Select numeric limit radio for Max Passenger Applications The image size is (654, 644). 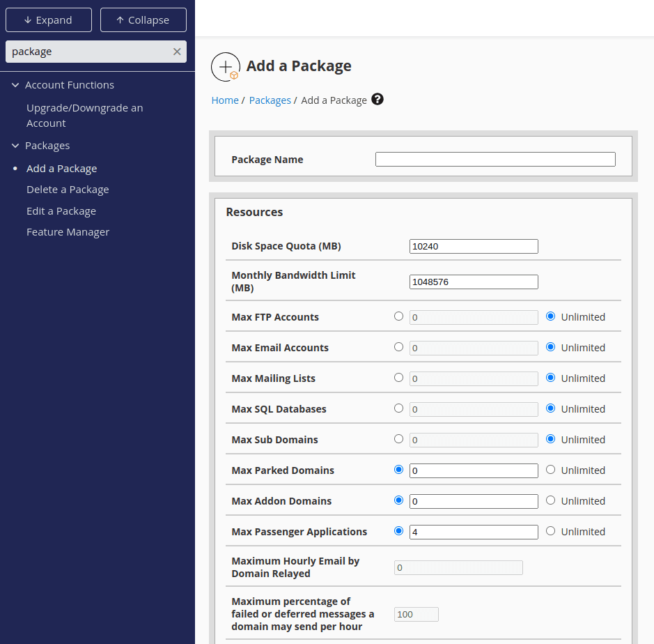[399, 531]
